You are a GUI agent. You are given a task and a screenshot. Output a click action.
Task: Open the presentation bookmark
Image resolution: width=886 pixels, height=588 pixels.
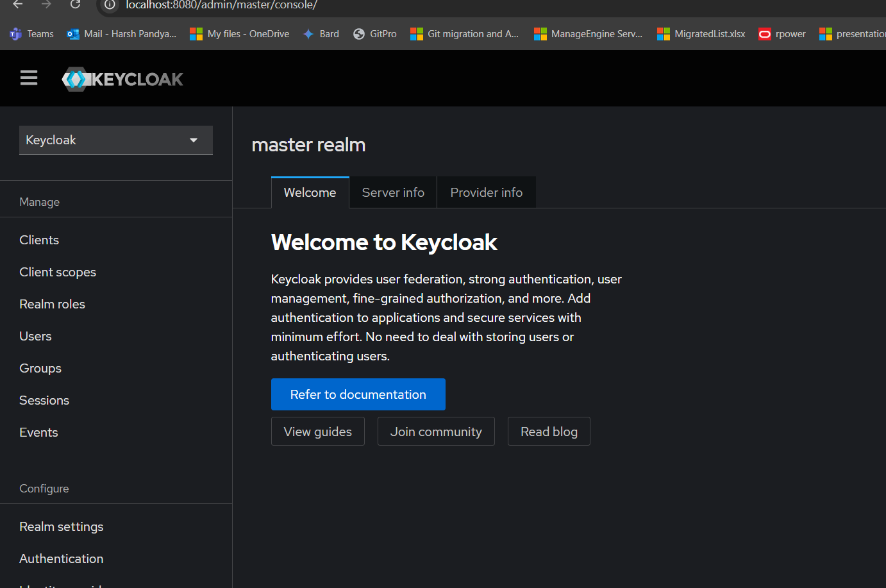(853, 34)
